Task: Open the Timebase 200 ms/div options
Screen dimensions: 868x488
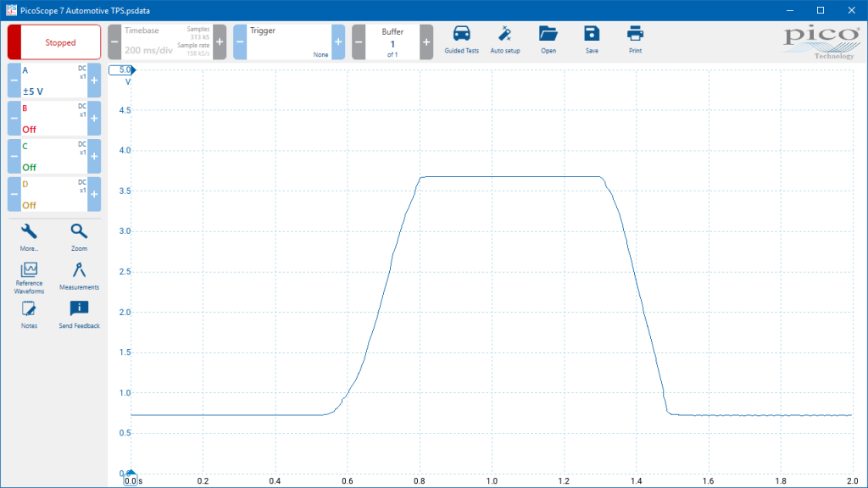Action: [167, 42]
